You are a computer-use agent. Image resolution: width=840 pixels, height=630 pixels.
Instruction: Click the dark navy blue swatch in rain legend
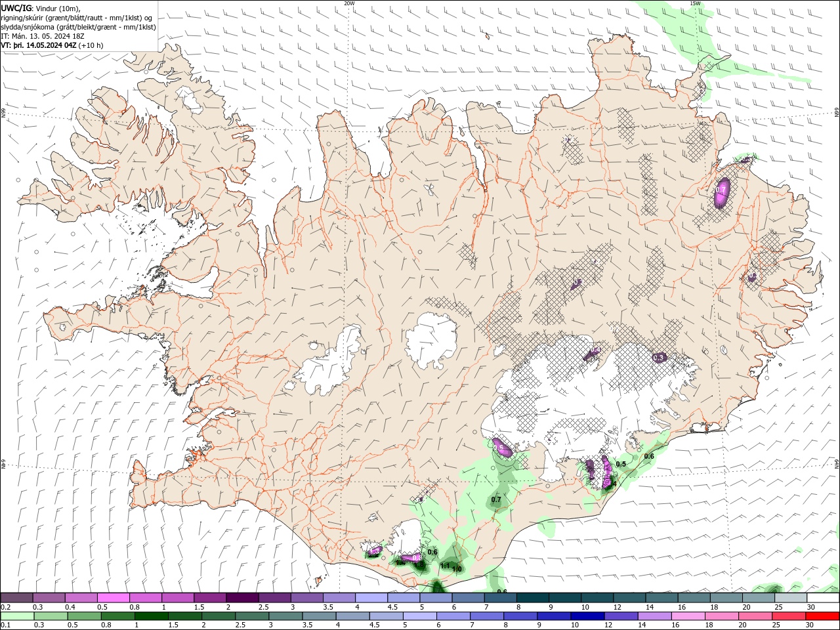tap(587, 616)
